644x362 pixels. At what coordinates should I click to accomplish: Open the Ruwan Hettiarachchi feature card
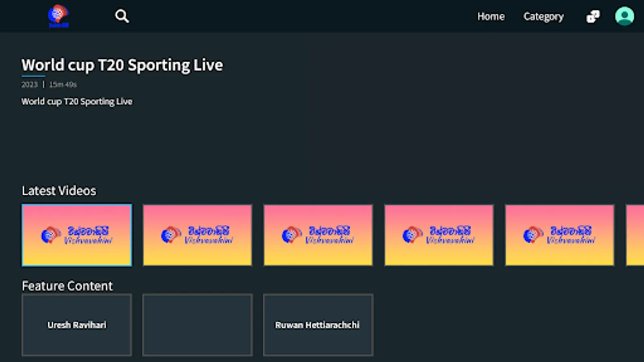(318, 325)
